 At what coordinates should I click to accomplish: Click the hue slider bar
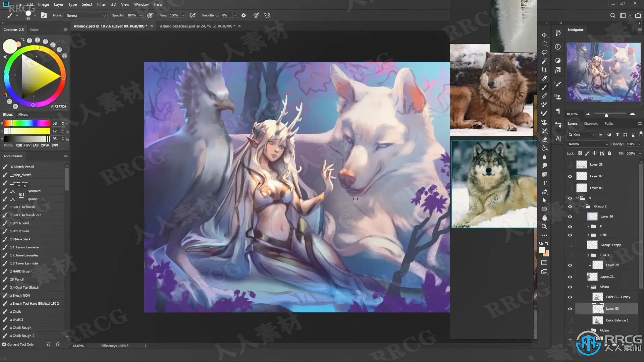point(27,123)
